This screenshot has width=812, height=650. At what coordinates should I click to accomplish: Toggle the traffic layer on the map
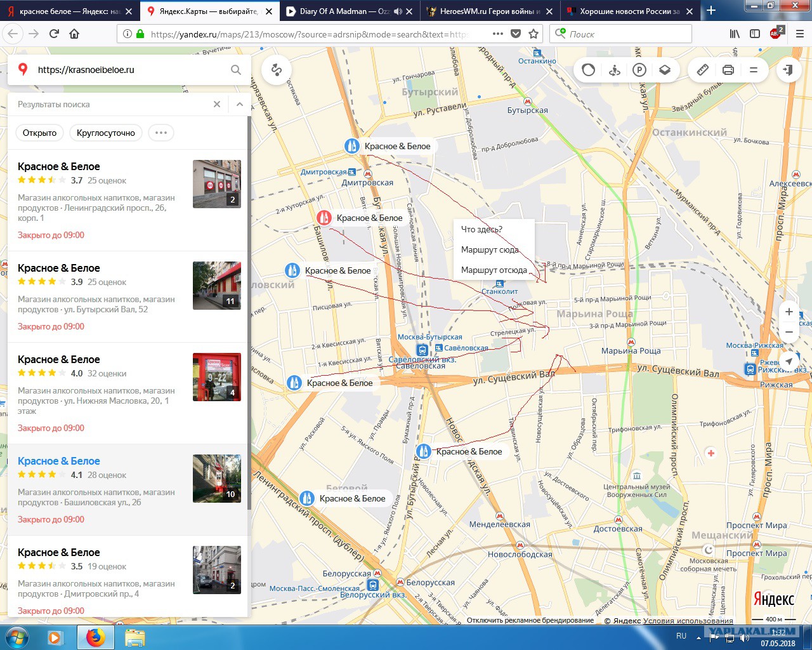pyautogui.click(x=589, y=70)
